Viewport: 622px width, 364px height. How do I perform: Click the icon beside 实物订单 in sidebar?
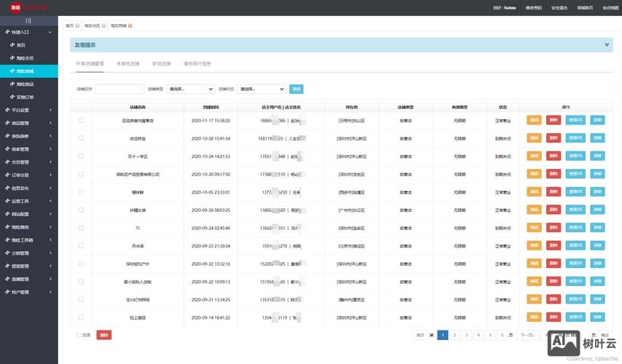12,97
